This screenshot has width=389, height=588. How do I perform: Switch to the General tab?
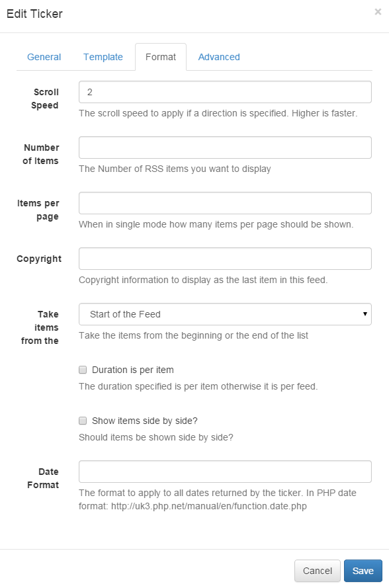[x=44, y=57]
